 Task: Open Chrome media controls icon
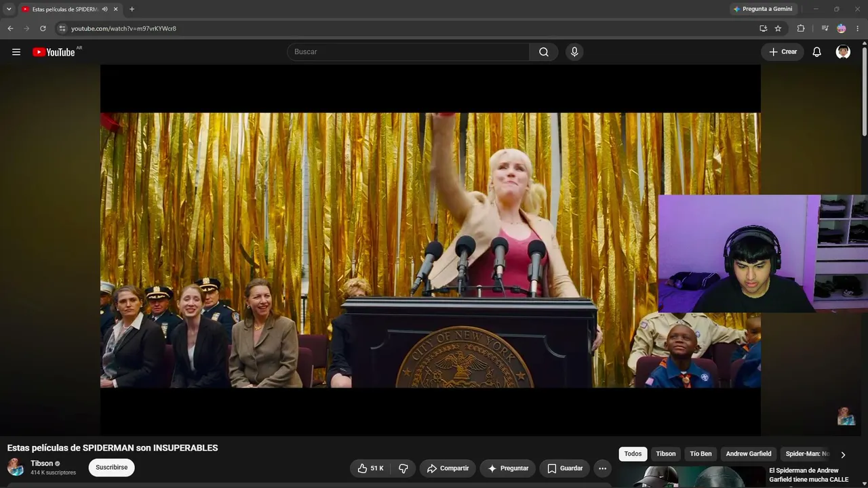(x=825, y=28)
